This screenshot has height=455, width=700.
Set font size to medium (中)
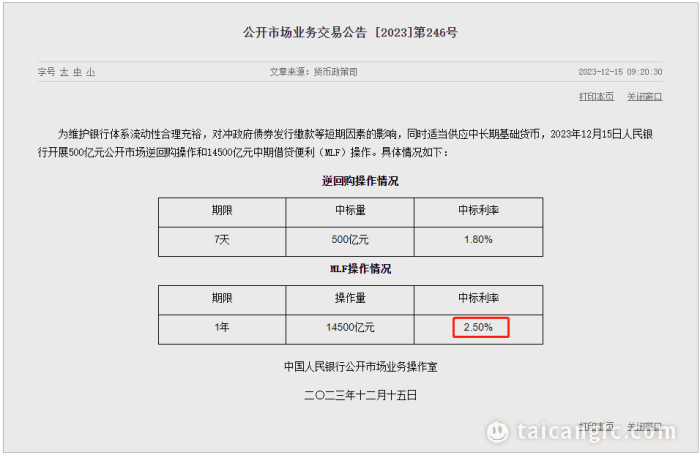78,72
